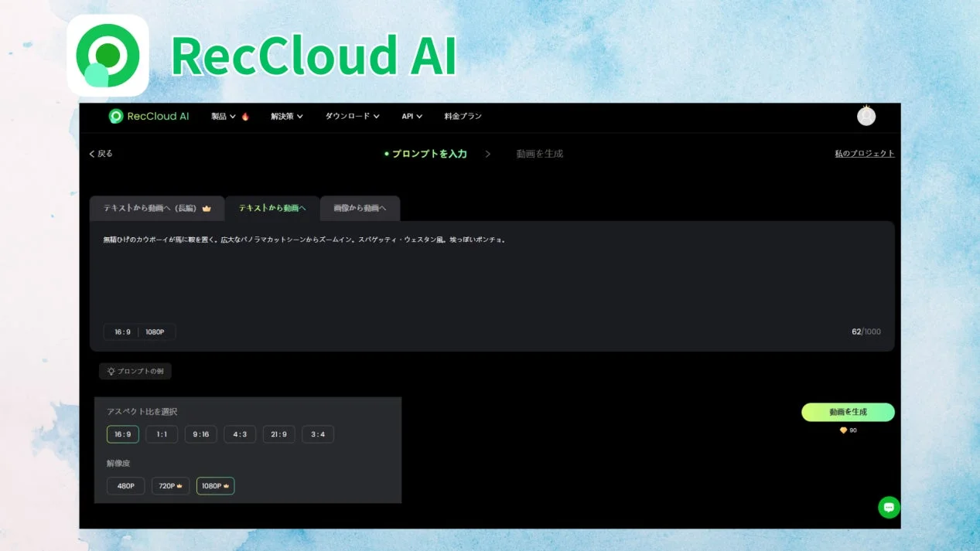Expand the 解決策 dropdown
This screenshot has height=551, width=980.
(282, 115)
